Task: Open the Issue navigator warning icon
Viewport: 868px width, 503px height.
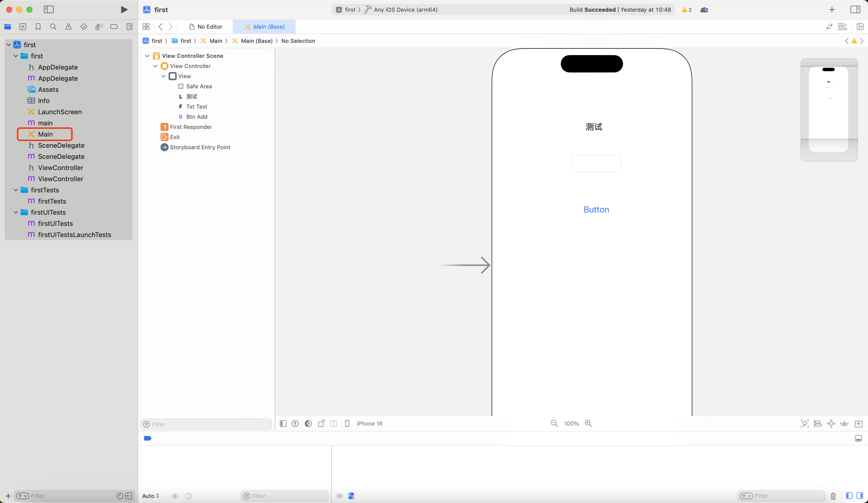Action: pos(69,27)
